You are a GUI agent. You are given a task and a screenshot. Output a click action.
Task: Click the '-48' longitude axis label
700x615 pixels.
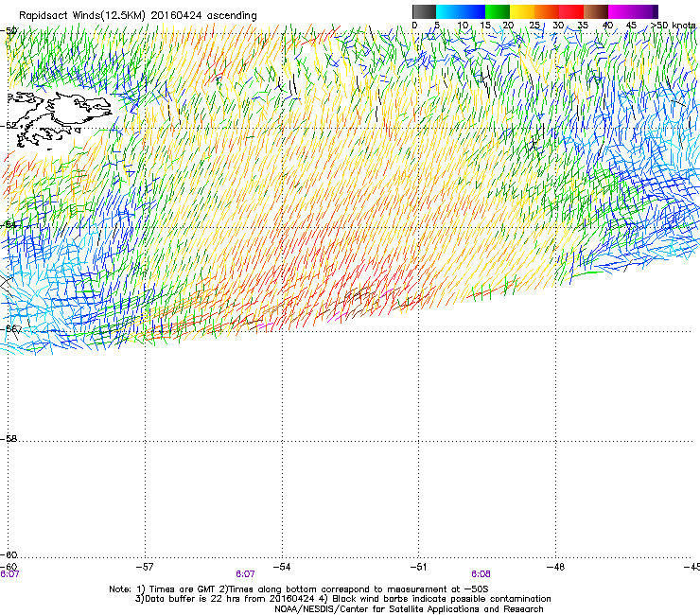555,567
